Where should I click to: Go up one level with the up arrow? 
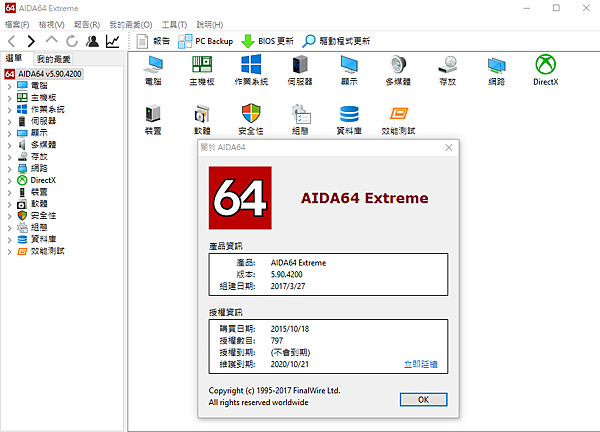[x=52, y=40]
